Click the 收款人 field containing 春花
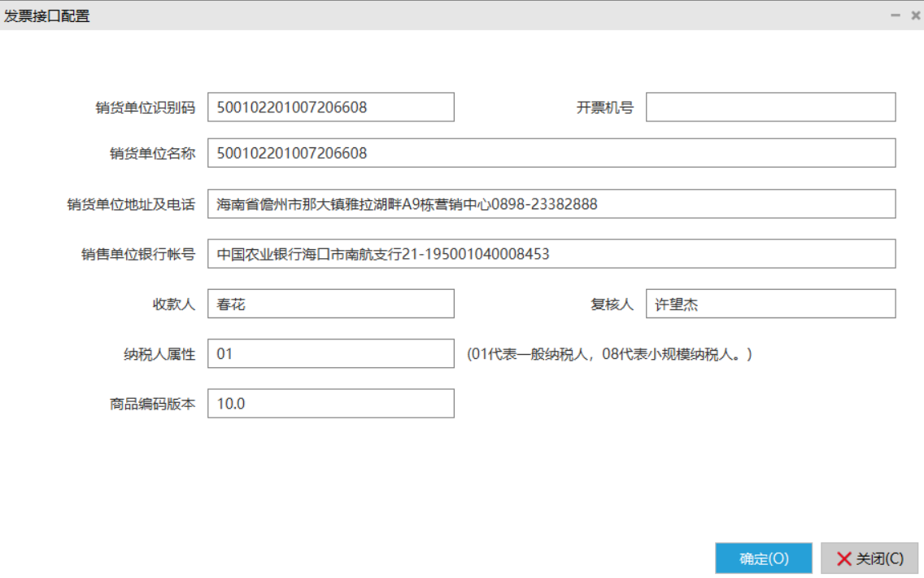The height and width of the screenshot is (578, 924). click(x=330, y=304)
